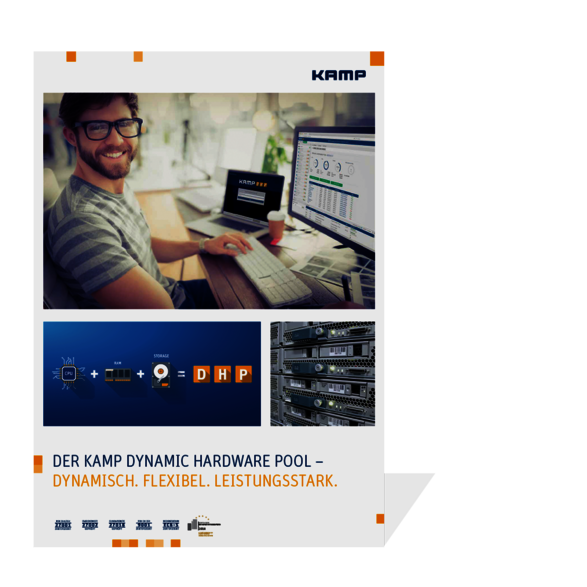Click the orange P tile
The height and width of the screenshot is (587, 587).
(243, 374)
